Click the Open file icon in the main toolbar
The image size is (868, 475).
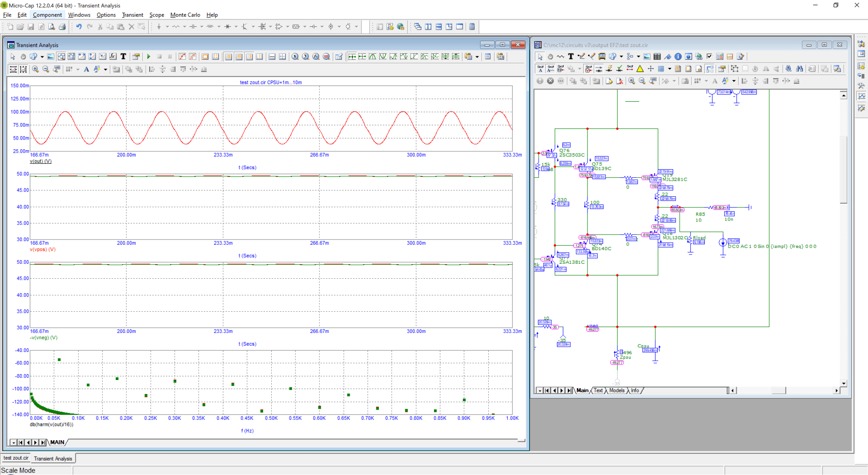(x=20, y=27)
